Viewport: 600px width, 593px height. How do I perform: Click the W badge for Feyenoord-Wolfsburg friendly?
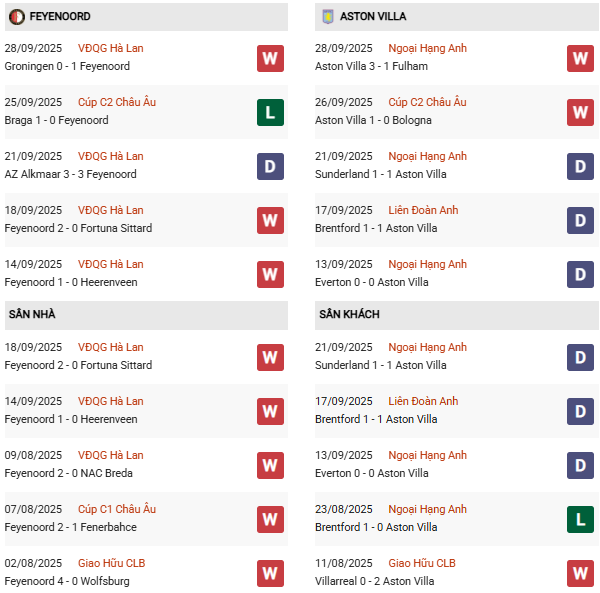(x=270, y=573)
